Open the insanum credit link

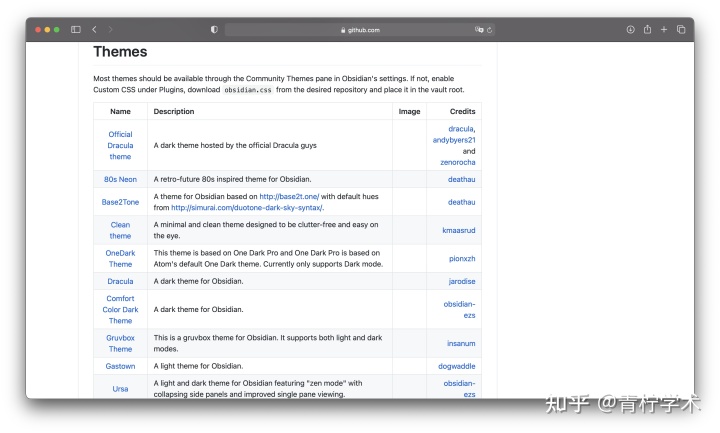461,343
